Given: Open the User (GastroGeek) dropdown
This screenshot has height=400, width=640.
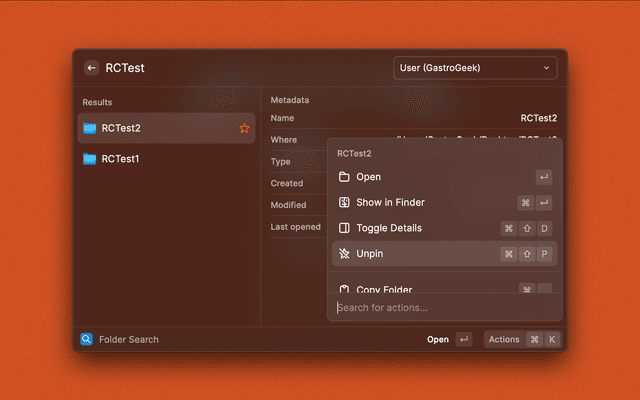Looking at the screenshot, I should tap(475, 68).
